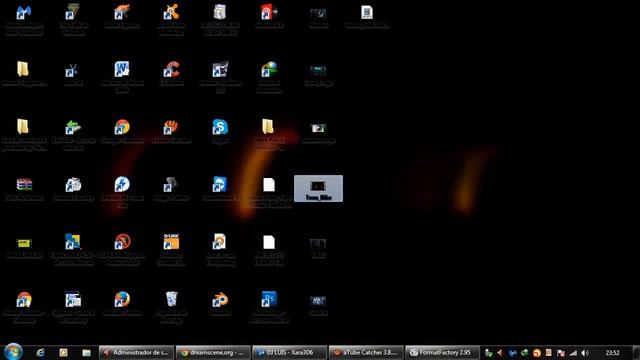The width and height of the screenshot is (640, 360).
Task: Open the WinRAR archive icon on desktop
Action: [x=24, y=184]
